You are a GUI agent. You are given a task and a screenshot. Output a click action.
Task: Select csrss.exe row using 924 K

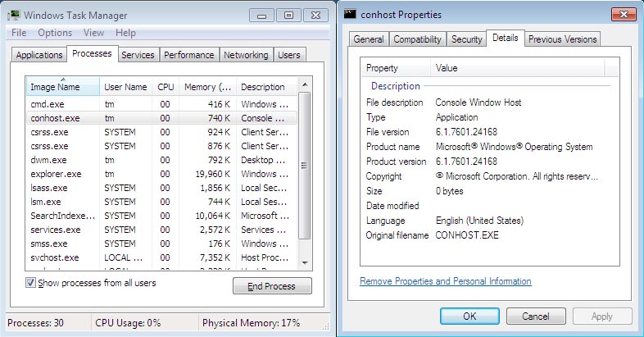[x=161, y=132]
